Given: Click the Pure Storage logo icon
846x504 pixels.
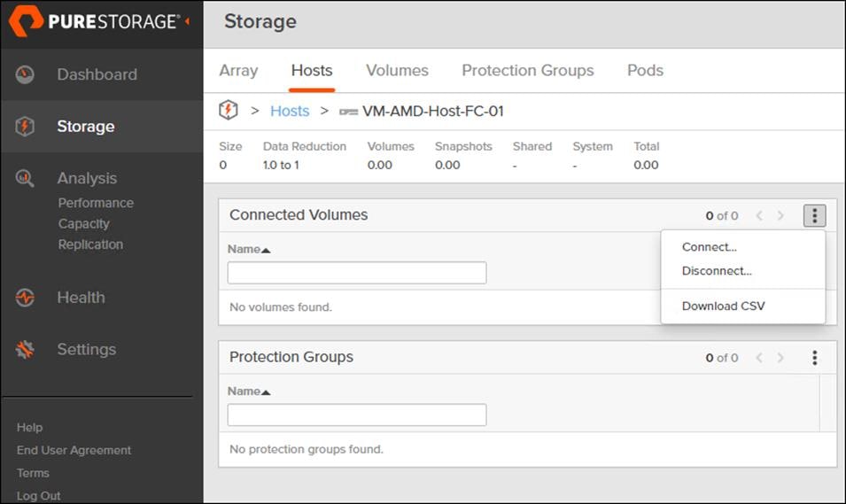Looking at the screenshot, I should tap(26, 20).
